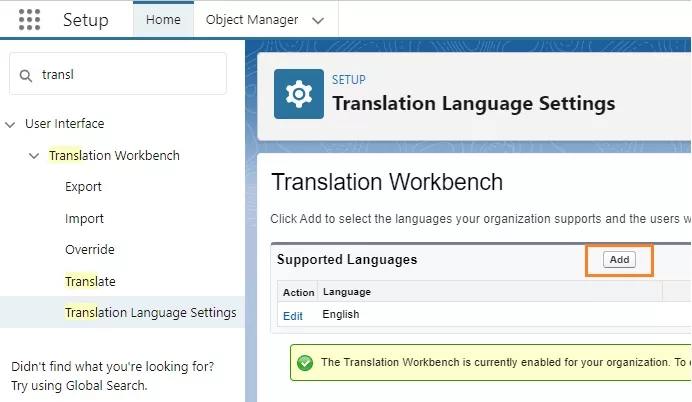Open the Object Manager tab
692x402 pixels.
[x=252, y=20]
